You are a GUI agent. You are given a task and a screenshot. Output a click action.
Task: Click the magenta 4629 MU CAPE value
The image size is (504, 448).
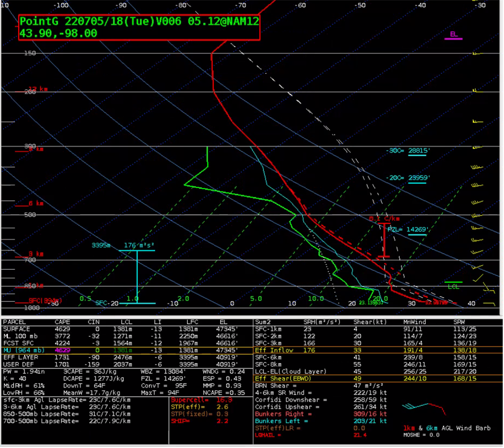(x=62, y=351)
